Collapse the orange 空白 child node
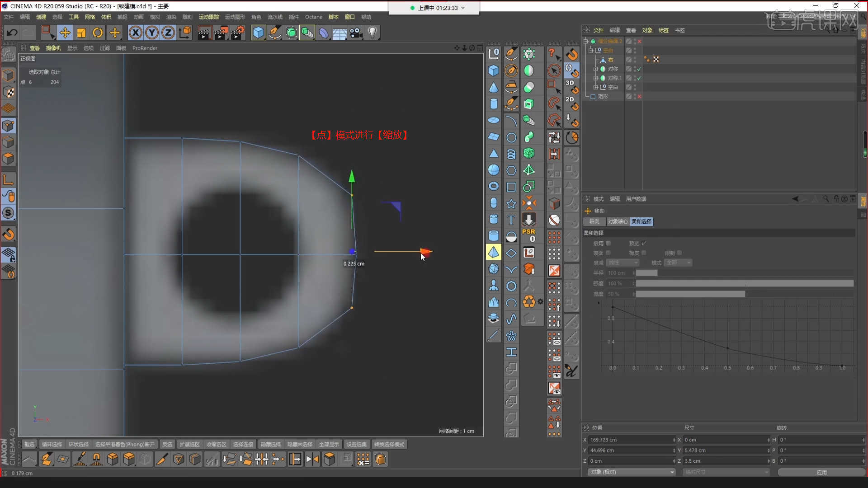868x488 pixels. coord(590,50)
